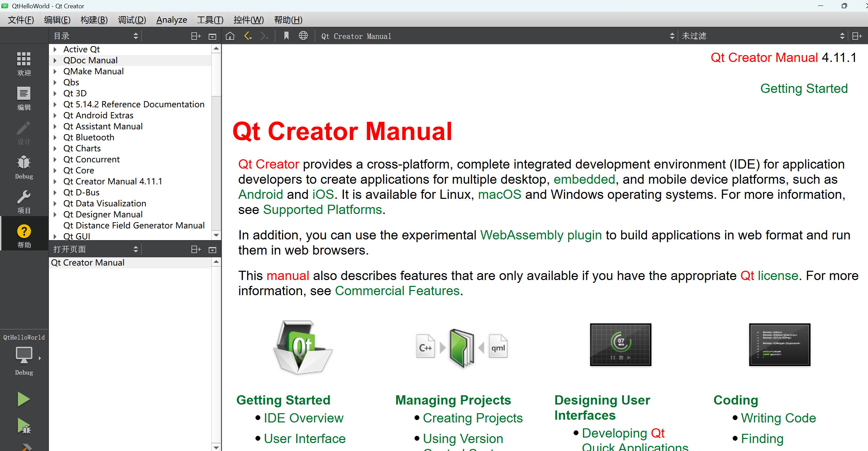This screenshot has width=868, height=451.
Task: Expand the Qt 3D tree node
Action: 55,94
